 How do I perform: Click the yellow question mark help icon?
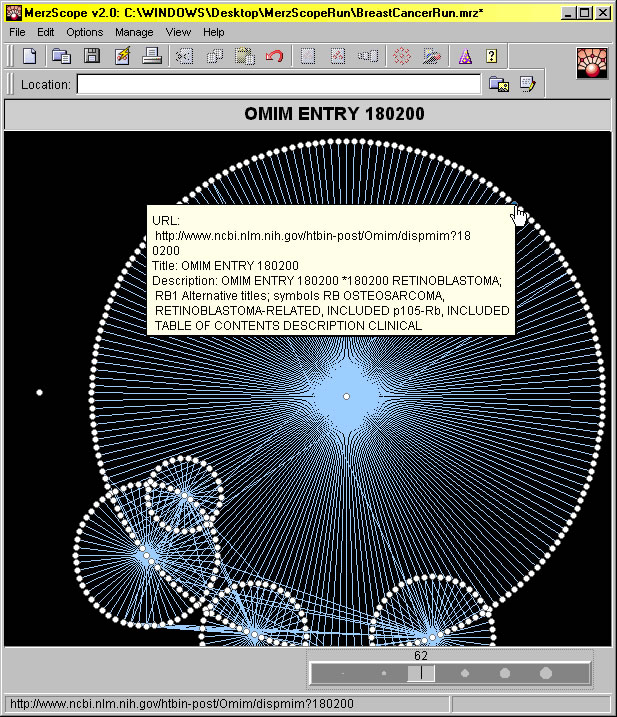click(491, 56)
